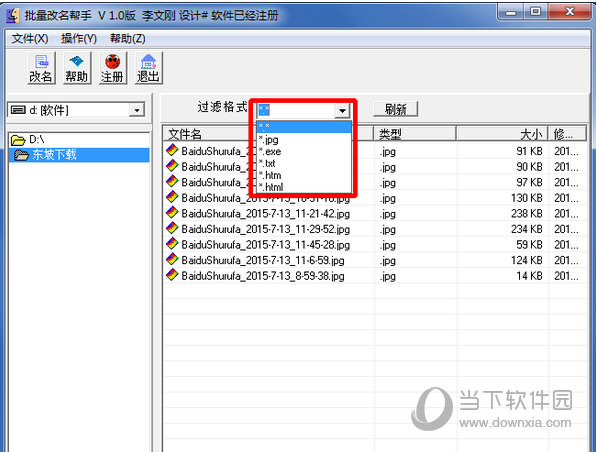596x452 pixels.
Task: Minimize the 批量改名帮手 window
Action: coord(510,12)
